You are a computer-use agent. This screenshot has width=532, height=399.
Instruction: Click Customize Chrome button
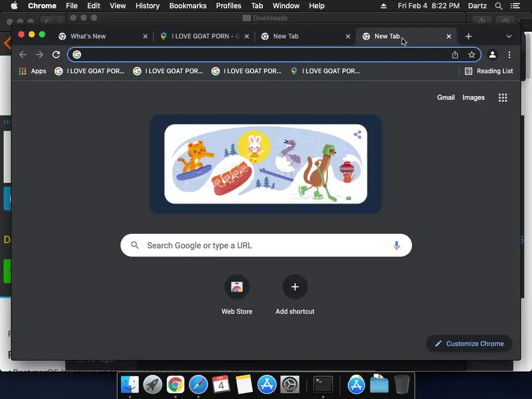point(469,344)
